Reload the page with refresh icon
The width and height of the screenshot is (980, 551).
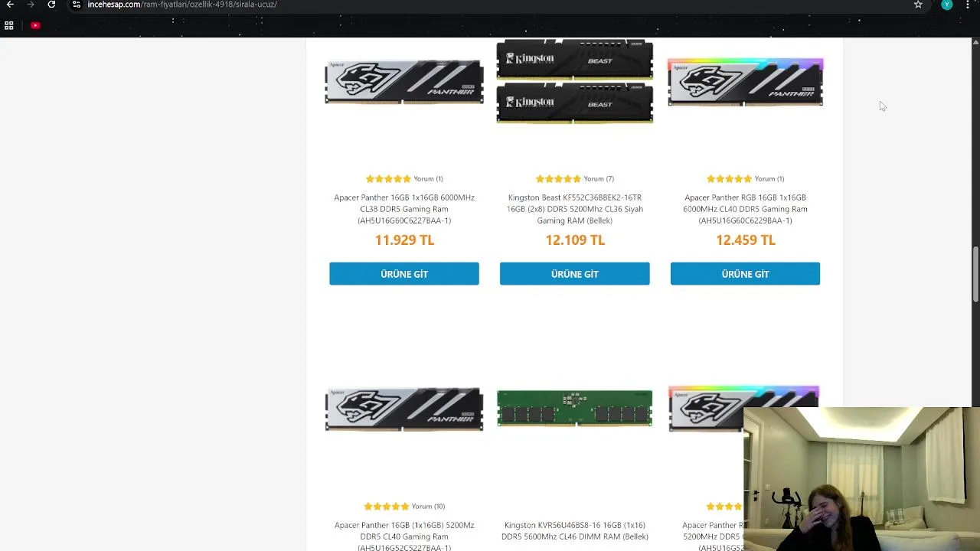click(x=51, y=5)
